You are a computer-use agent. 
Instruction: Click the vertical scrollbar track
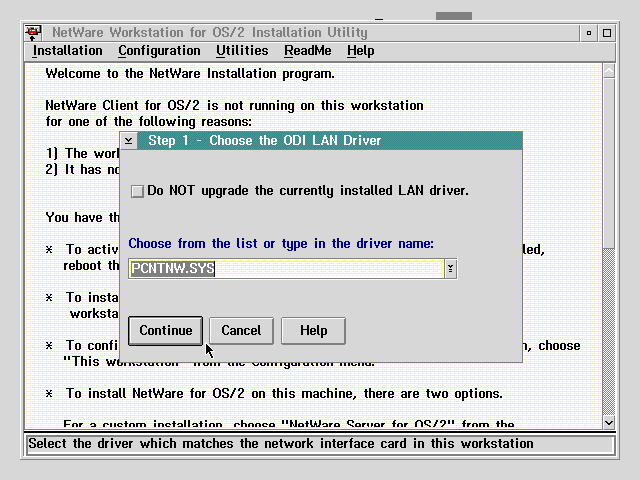[x=609, y=331]
